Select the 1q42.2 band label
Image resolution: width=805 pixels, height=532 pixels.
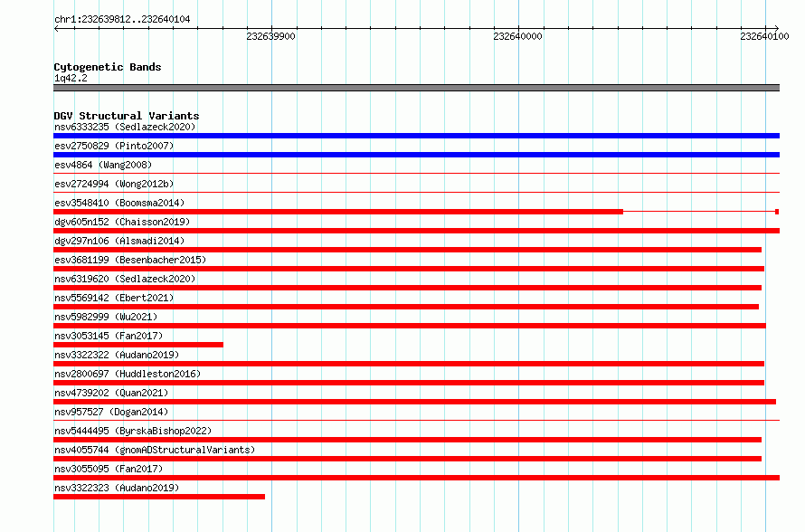click(x=71, y=78)
